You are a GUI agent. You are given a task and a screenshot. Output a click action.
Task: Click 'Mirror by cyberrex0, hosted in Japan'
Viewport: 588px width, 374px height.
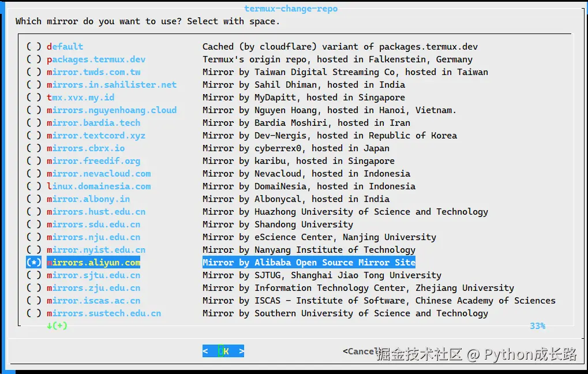(x=296, y=148)
